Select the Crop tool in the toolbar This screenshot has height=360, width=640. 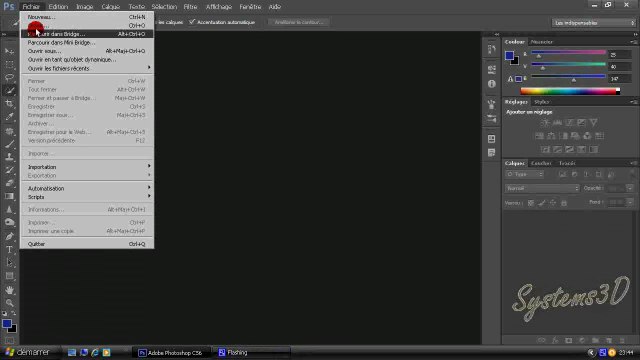coord(9,104)
